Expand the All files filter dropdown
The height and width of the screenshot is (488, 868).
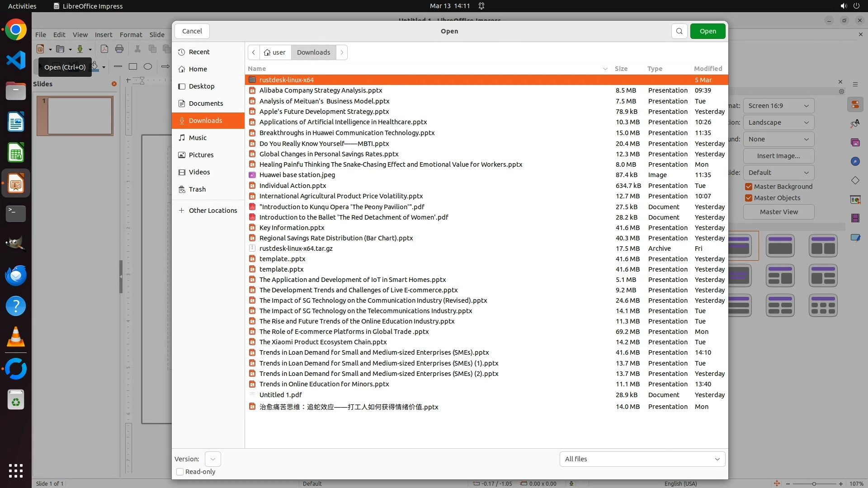[x=642, y=459]
